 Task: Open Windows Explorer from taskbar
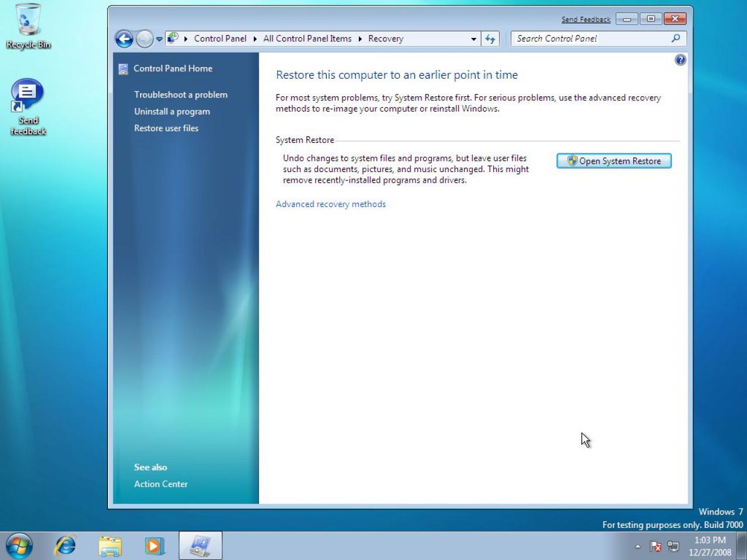pyautogui.click(x=110, y=546)
